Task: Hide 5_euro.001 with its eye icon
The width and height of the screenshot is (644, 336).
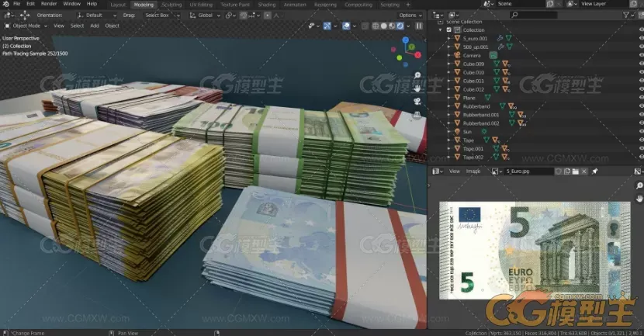Action: (x=641, y=38)
